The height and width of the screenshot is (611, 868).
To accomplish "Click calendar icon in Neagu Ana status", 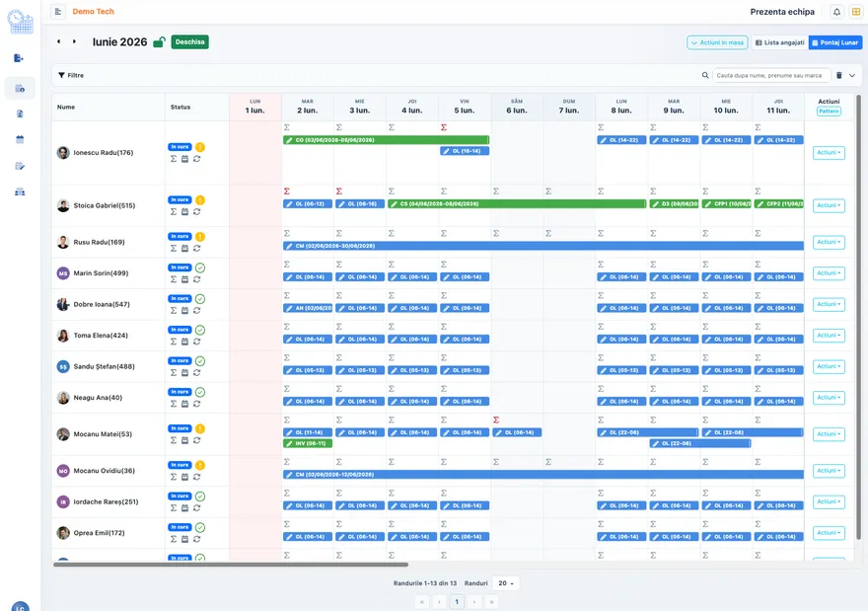I will 184,404.
